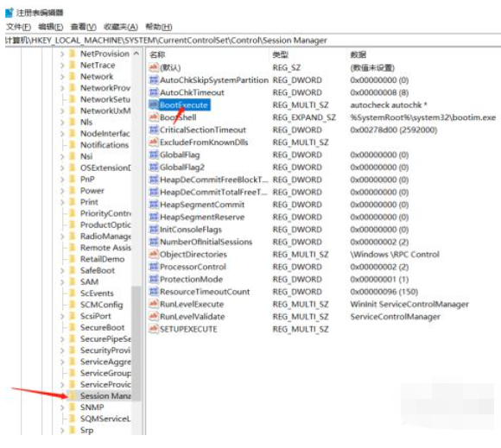Expand the ScsiPort key node

tap(62, 316)
